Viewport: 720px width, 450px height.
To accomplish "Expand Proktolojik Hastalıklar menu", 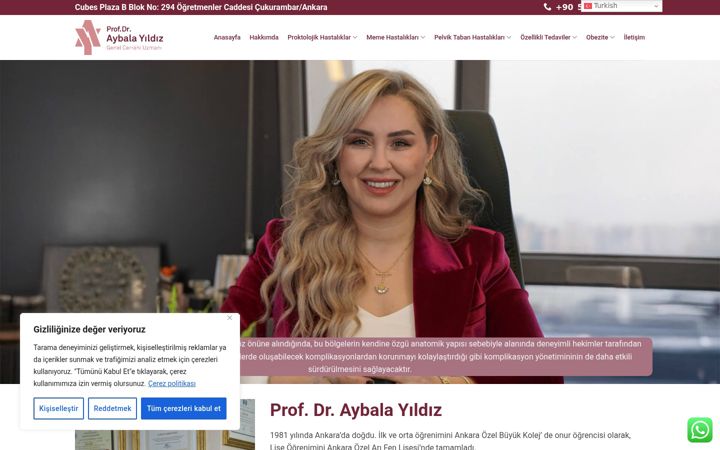I will click(322, 37).
